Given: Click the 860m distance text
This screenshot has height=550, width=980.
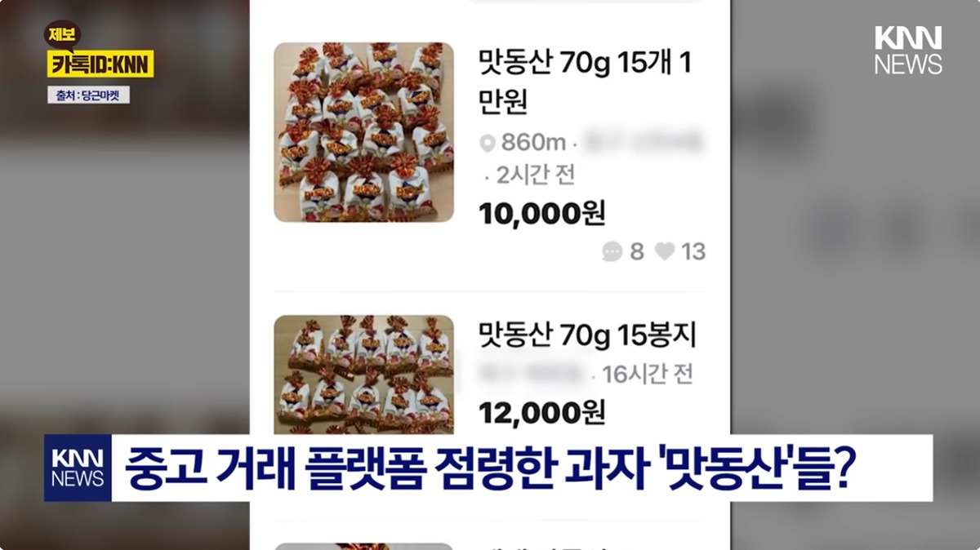Looking at the screenshot, I should (533, 143).
